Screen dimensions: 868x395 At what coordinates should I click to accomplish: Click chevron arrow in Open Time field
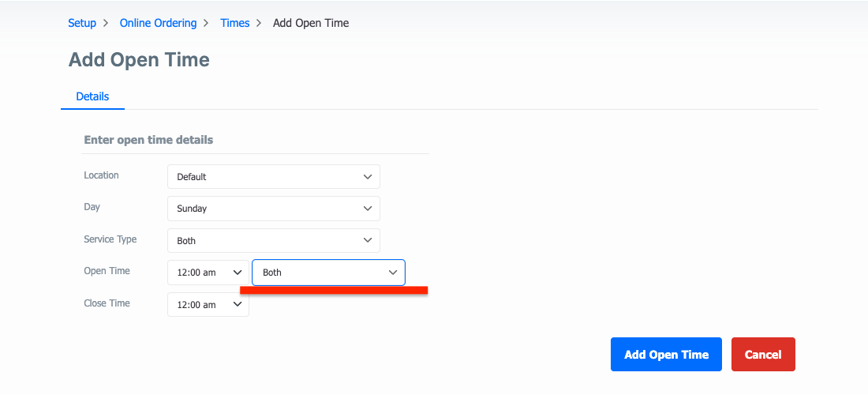click(x=237, y=273)
